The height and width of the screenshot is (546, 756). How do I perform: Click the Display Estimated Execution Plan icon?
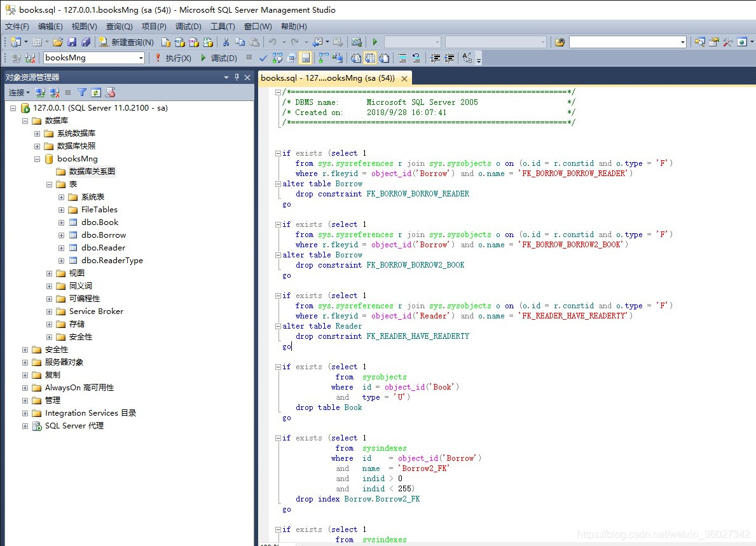pos(277,58)
